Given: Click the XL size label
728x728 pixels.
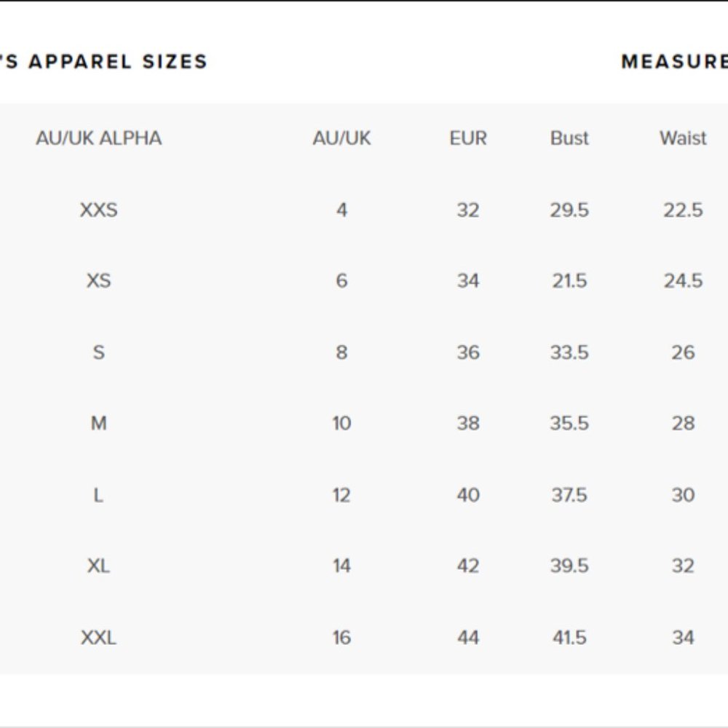Looking at the screenshot, I should coord(98,566).
